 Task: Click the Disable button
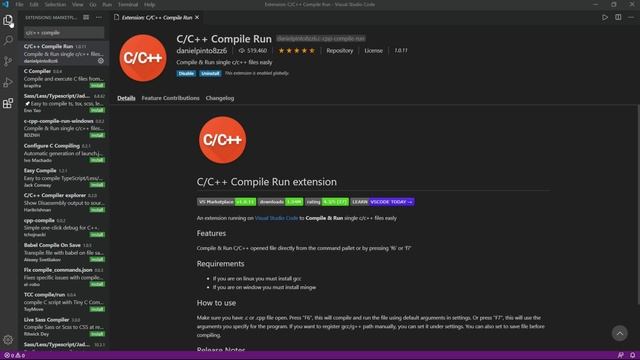(x=186, y=73)
